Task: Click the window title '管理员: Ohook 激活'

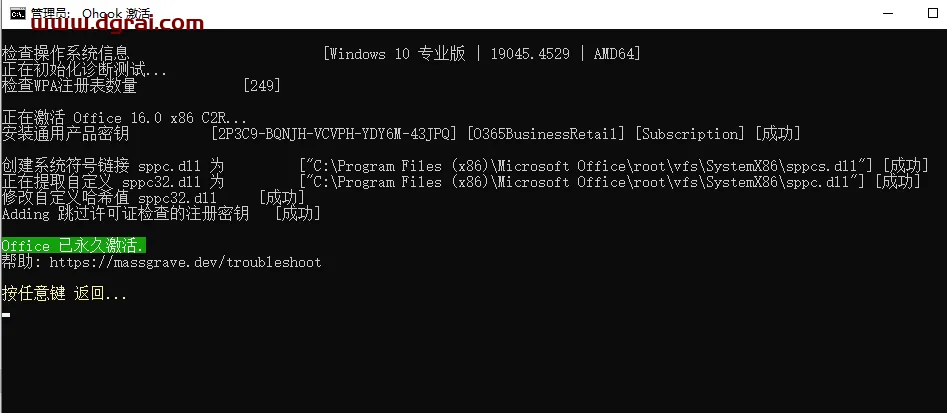Action: click(91, 13)
